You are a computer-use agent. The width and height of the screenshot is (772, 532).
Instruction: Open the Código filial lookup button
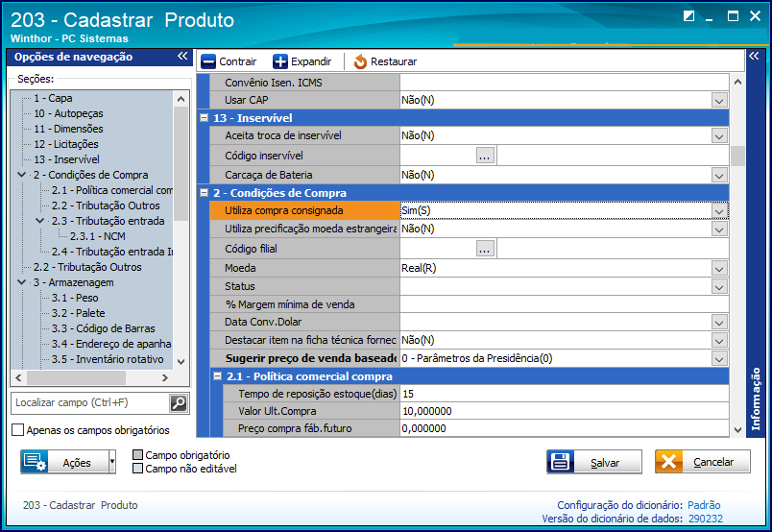485,249
